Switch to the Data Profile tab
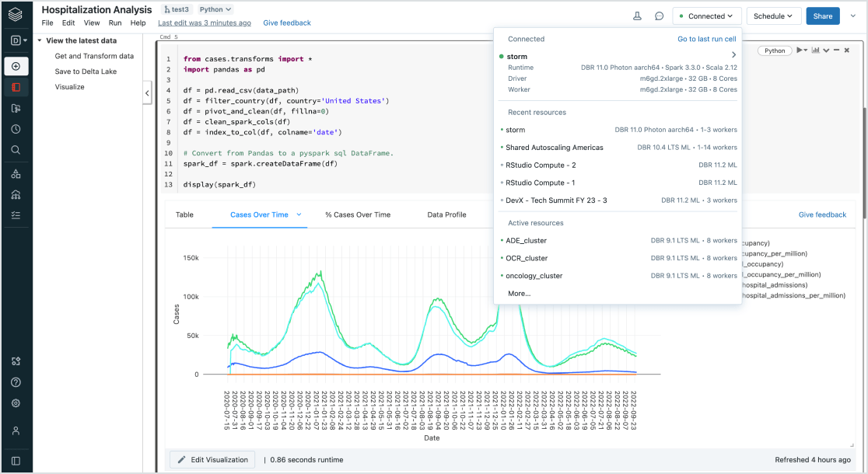868x474 pixels. pyautogui.click(x=446, y=214)
